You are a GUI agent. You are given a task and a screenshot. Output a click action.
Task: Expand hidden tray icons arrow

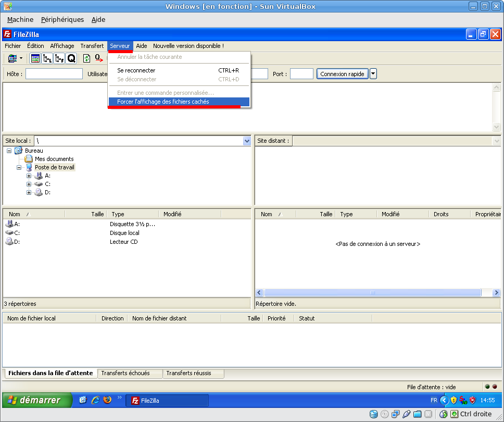(x=444, y=400)
